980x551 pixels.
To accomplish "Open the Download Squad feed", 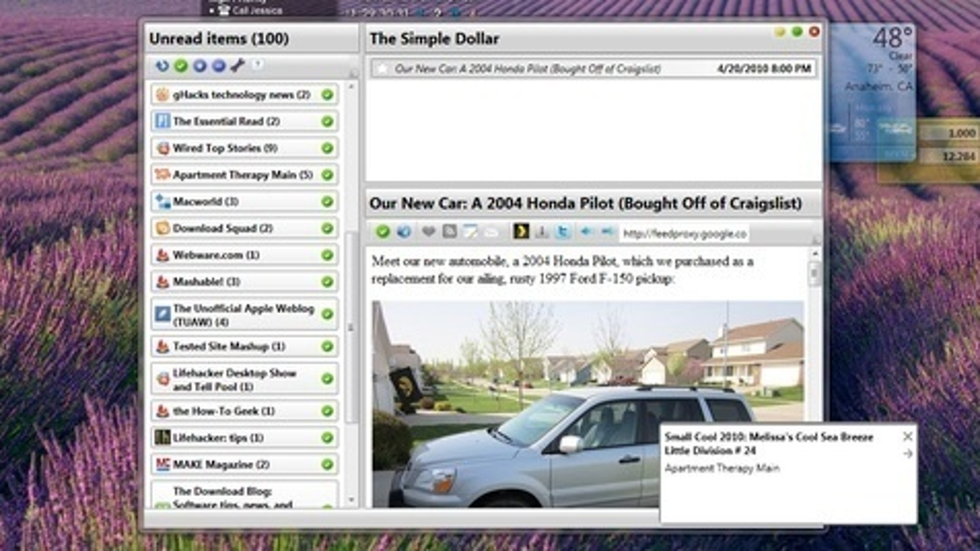I will (x=244, y=228).
